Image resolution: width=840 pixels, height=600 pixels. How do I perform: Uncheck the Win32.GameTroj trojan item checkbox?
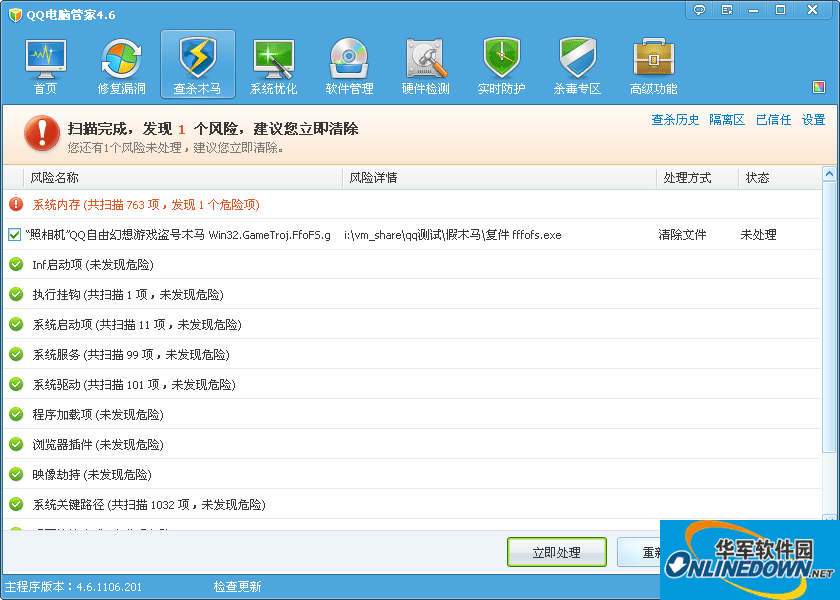pos(14,234)
